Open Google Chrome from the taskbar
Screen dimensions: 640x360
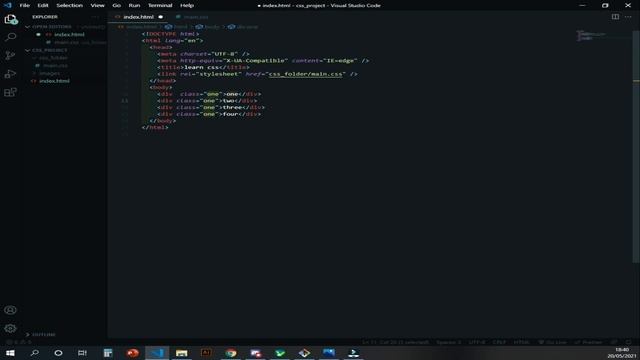point(231,353)
